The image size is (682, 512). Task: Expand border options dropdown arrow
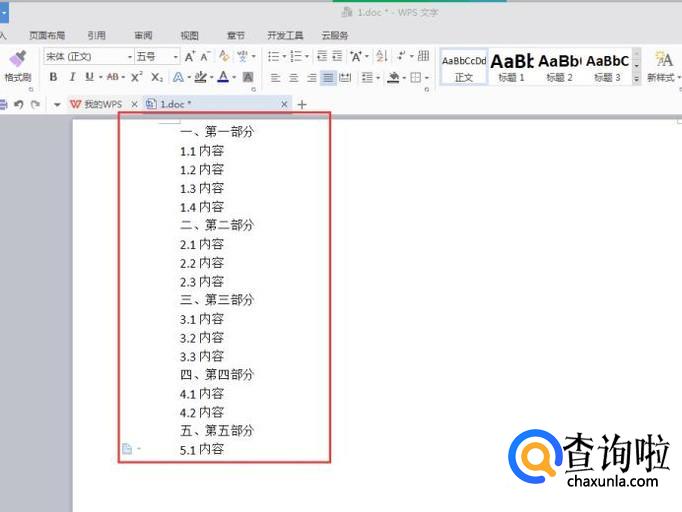pyautogui.click(x=427, y=77)
